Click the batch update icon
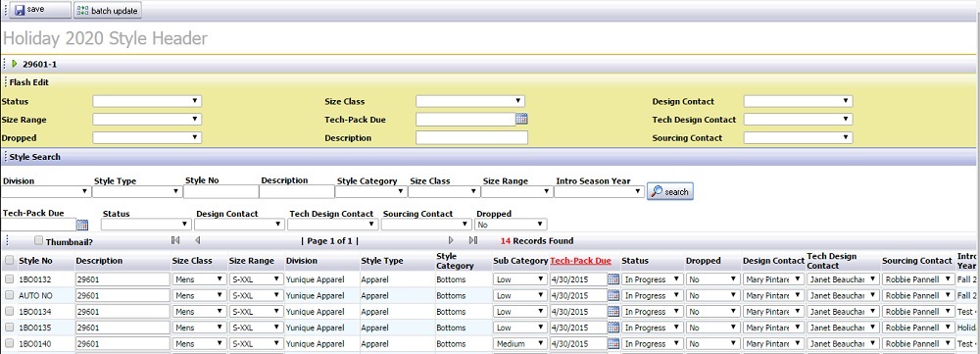980x354 pixels. [x=83, y=11]
